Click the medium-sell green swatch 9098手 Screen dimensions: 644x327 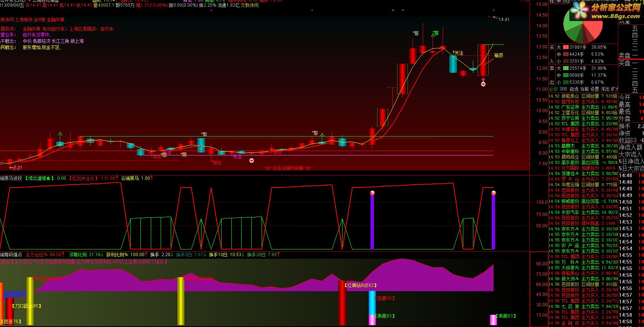566,75
